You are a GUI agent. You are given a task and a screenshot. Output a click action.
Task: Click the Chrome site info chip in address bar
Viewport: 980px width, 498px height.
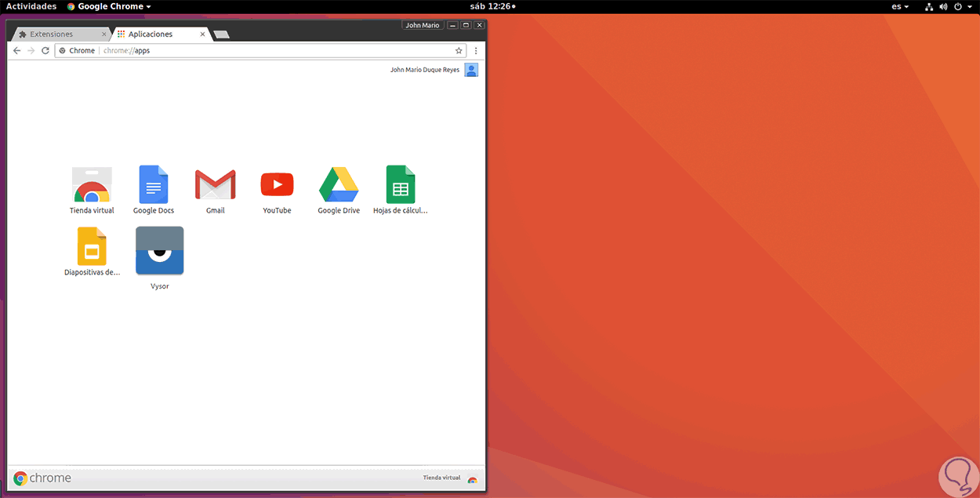77,50
